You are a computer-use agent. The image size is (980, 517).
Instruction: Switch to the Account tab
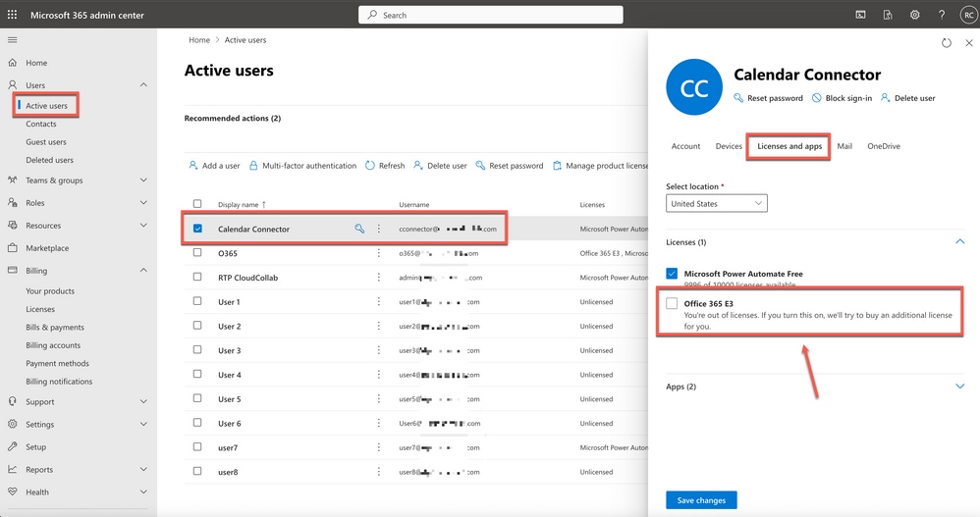685,146
